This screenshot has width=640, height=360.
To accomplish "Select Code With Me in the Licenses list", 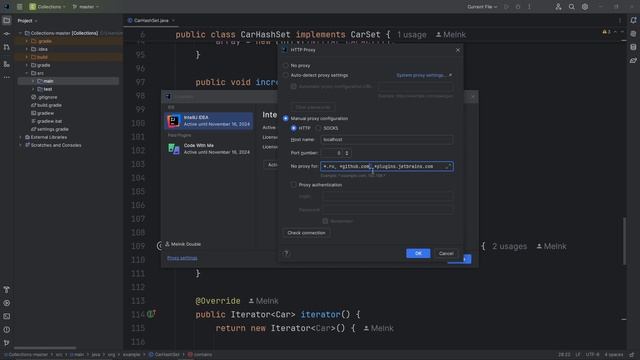I will tap(209, 149).
